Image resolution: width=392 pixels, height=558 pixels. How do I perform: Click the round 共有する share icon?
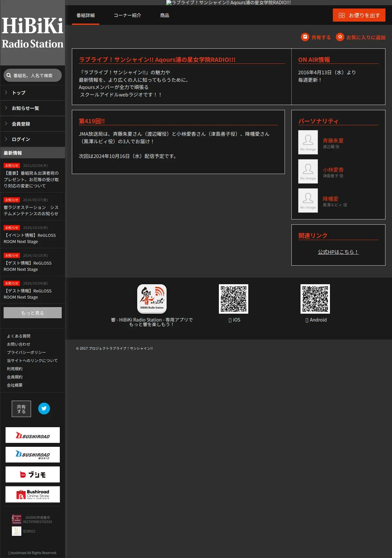click(305, 37)
